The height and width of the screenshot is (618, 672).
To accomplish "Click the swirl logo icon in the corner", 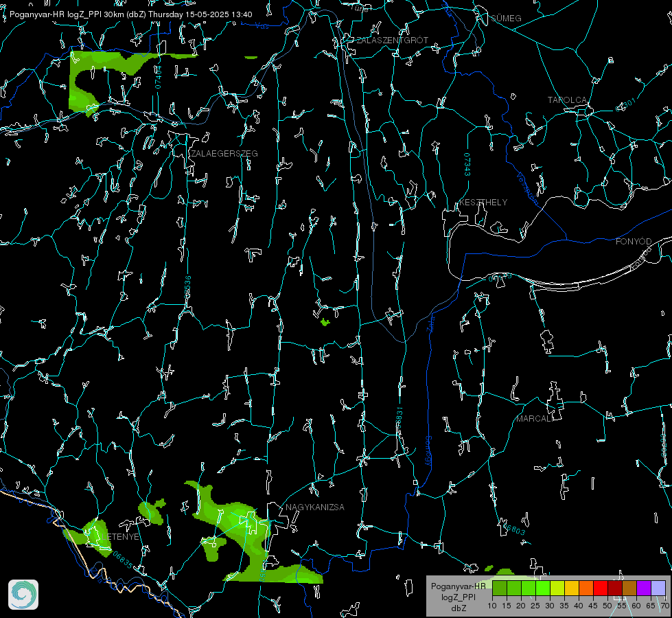I will tap(23, 595).
